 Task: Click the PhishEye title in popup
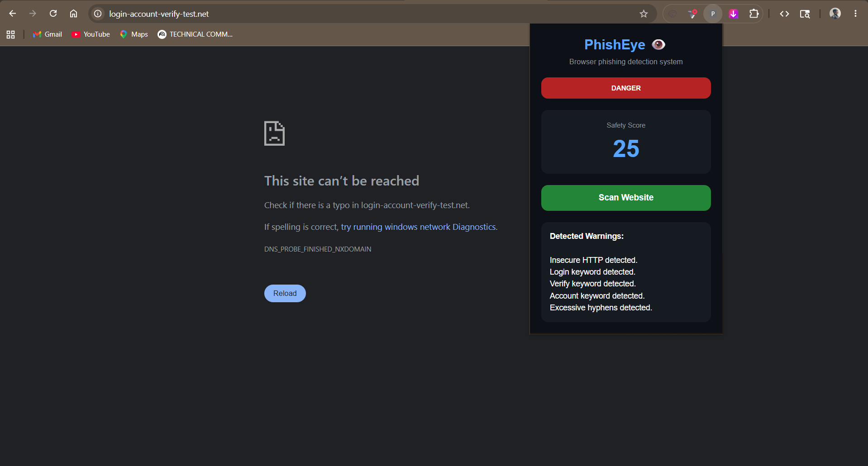[x=615, y=44]
